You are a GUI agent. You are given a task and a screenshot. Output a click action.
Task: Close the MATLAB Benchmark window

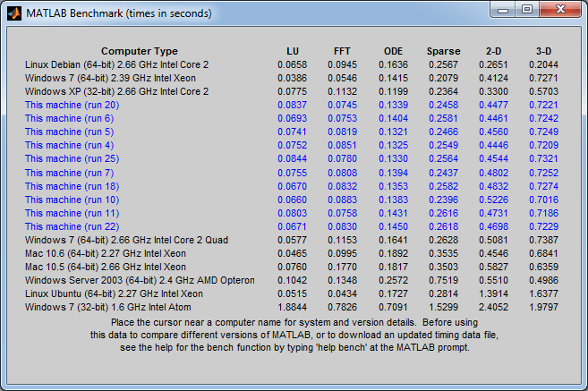click(560, 9)
